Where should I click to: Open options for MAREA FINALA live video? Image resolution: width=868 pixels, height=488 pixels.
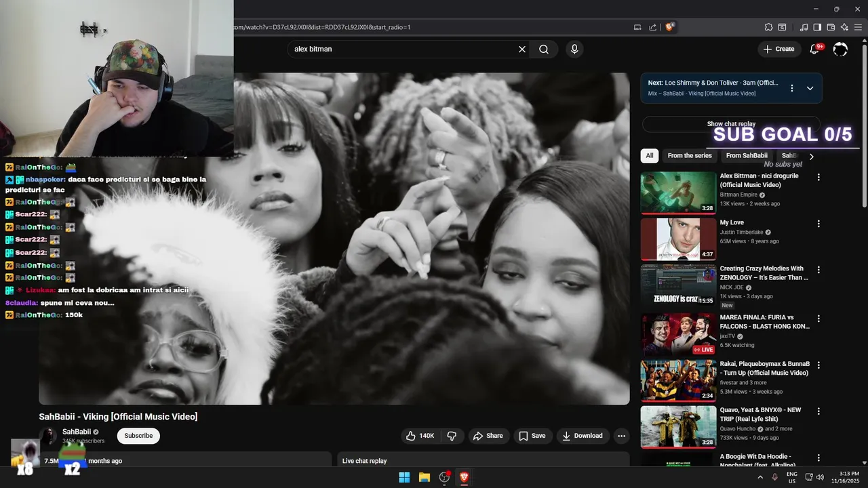coord(818,319)
